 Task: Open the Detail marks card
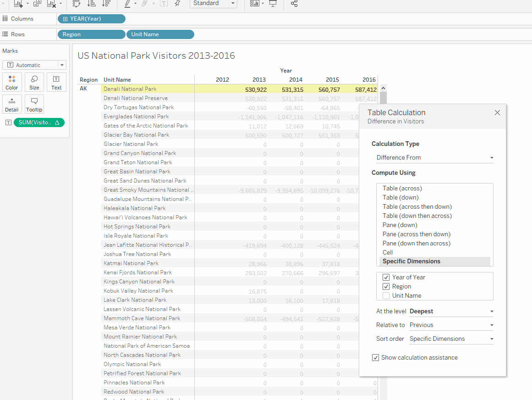(11, 104)
